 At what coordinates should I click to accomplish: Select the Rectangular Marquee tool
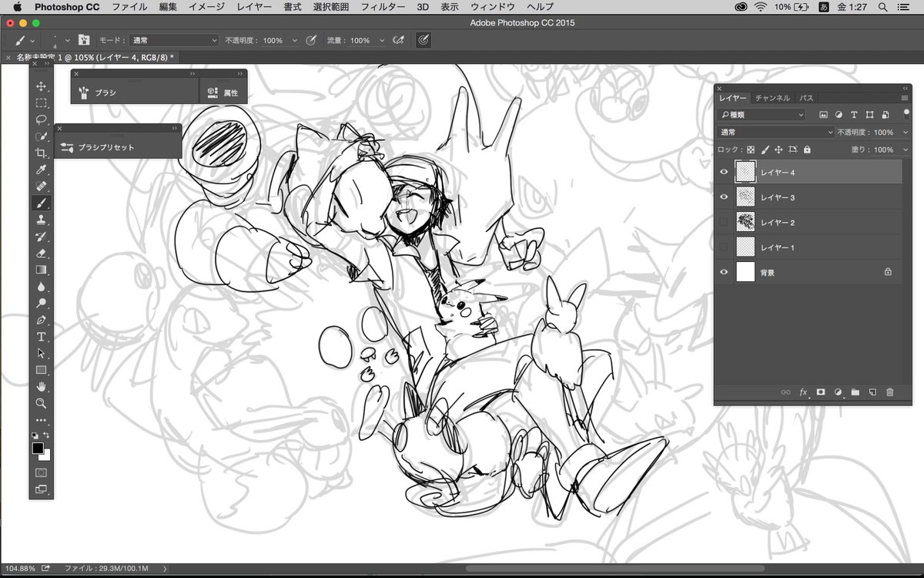coord(41,102)
